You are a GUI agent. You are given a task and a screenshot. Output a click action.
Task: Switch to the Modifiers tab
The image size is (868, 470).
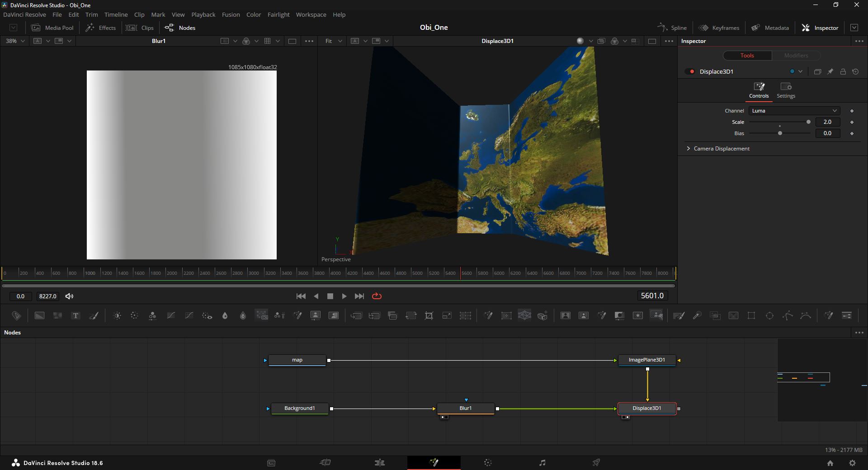click(796, 55)
